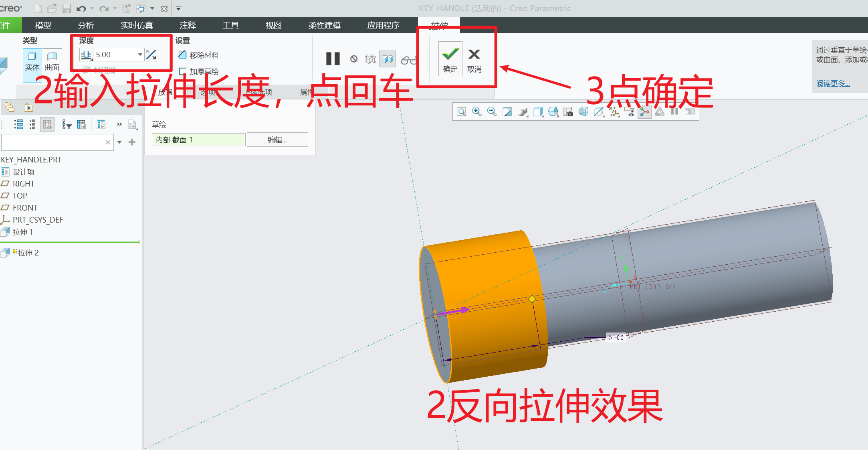Click the refit model view icon
Screen dimensions: 868x450
[x=507, y=112]
